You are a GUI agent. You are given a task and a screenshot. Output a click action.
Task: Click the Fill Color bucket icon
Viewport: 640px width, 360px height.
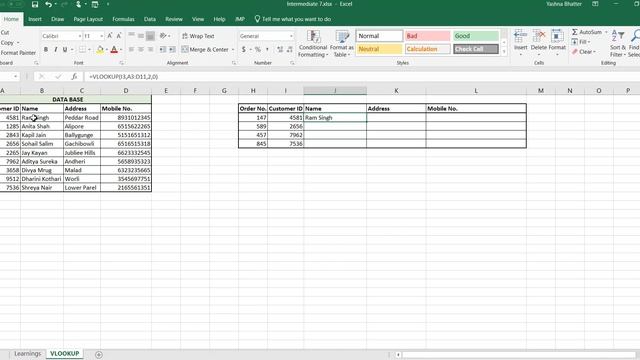point(100,49)
